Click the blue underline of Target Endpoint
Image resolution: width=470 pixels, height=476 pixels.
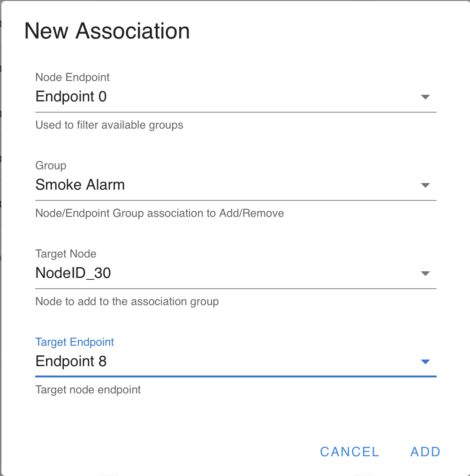click(x=236, y=376)
